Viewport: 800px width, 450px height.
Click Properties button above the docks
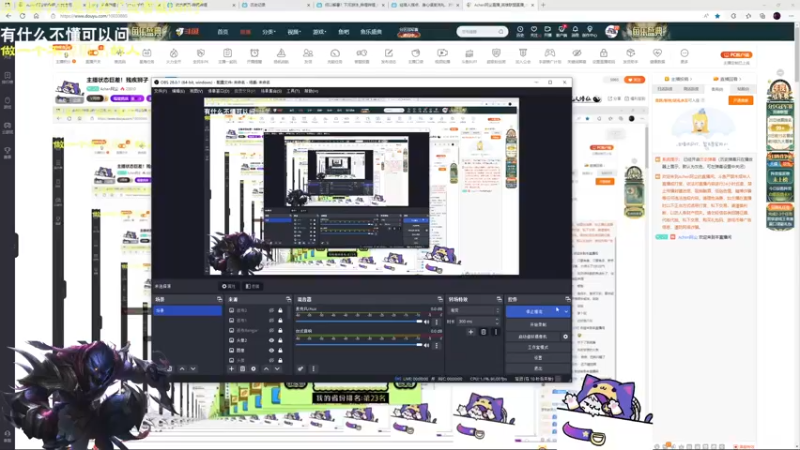point(229,286)
